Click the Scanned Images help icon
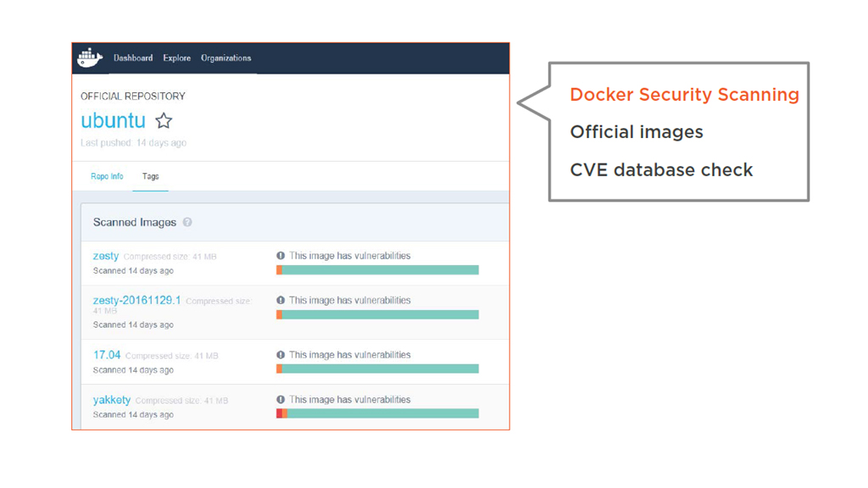The image size is (868, 488). [x=187, y=222]
